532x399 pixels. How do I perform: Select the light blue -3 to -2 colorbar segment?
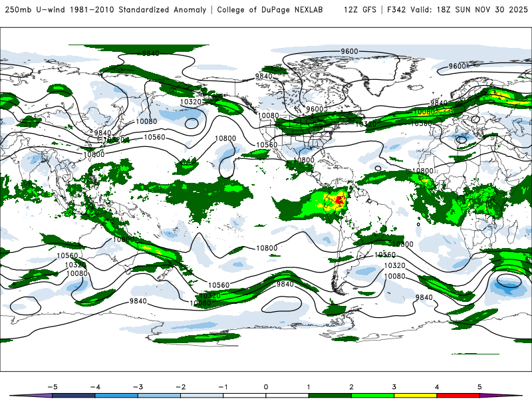click(x=159, y=396)
